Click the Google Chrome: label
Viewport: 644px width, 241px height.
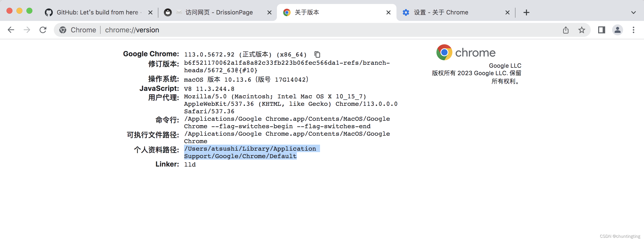click(151, 54)
